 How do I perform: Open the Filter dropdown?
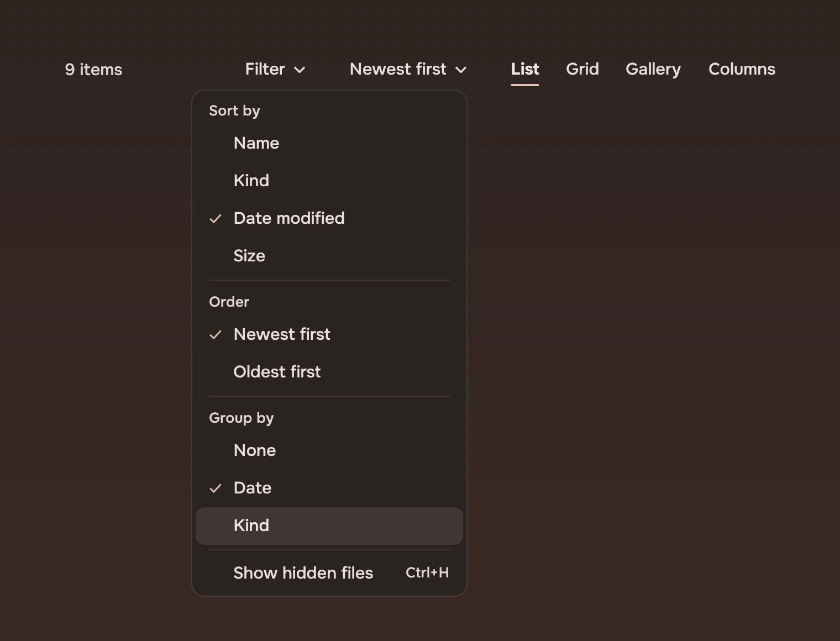click(x=275, y=69)
